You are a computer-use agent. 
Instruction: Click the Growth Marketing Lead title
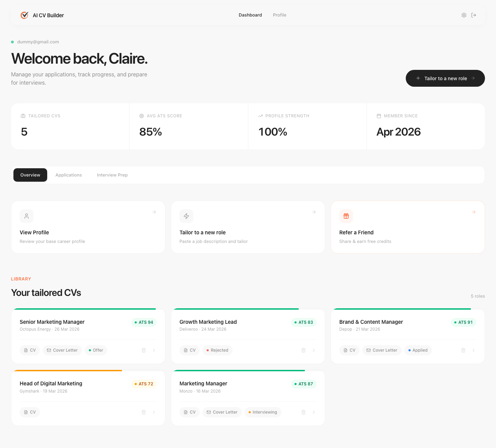click(x=208, y=322)
